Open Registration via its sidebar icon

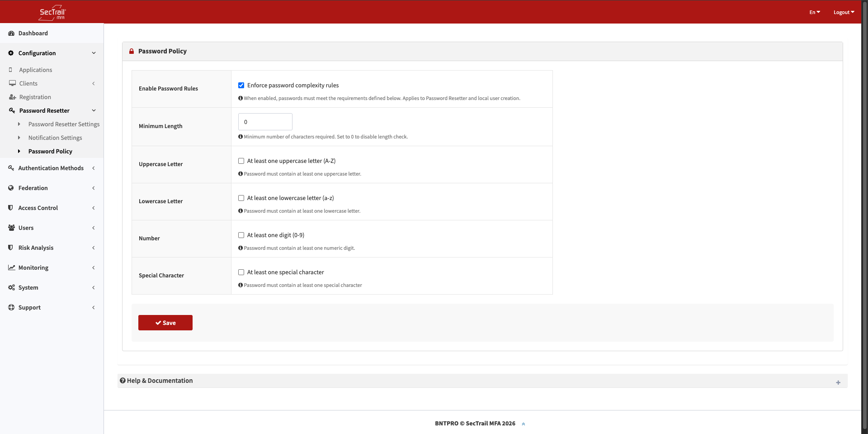tap(11, 97)
